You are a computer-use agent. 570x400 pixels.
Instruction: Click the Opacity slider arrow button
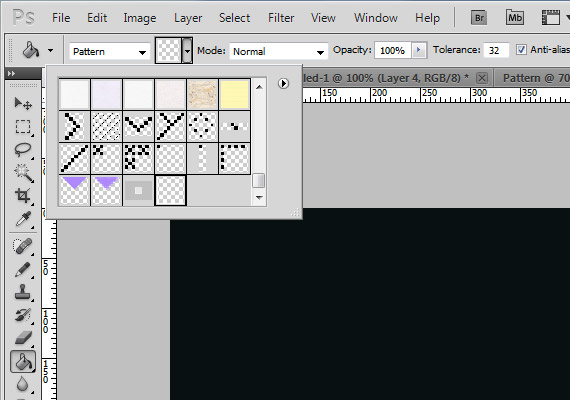coord(418,50)
